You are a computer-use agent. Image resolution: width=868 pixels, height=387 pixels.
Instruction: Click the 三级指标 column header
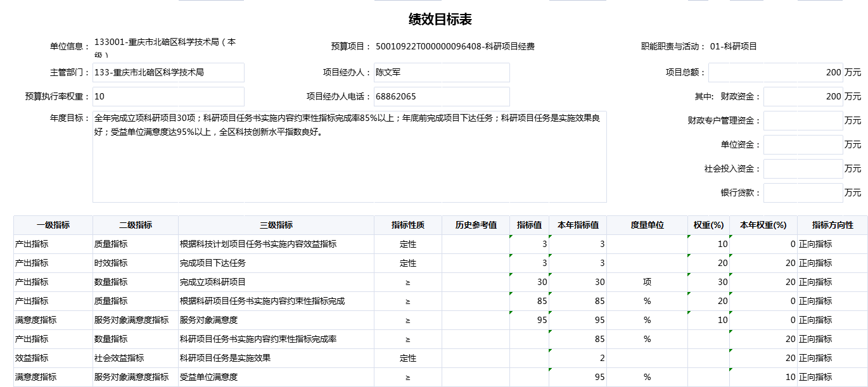(x=276, y=225)
